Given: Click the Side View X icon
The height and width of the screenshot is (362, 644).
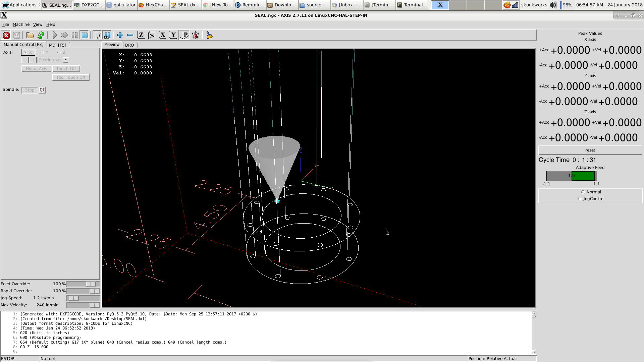Looking at the screenshot, I should [162, 35].
